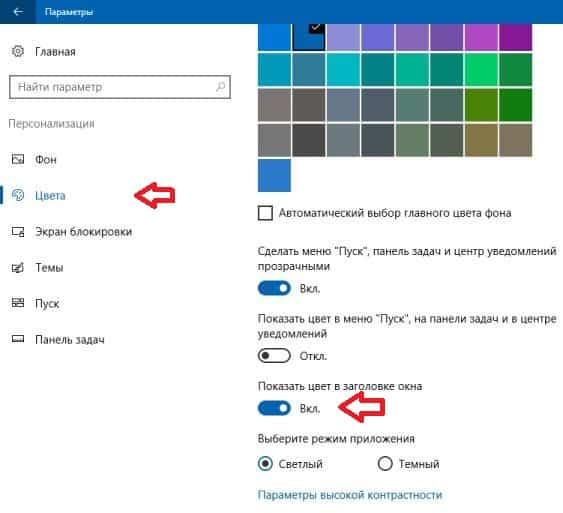563x513 pixels.
Task: Click the Откл. label next to toggle
Action: (313, 356)
